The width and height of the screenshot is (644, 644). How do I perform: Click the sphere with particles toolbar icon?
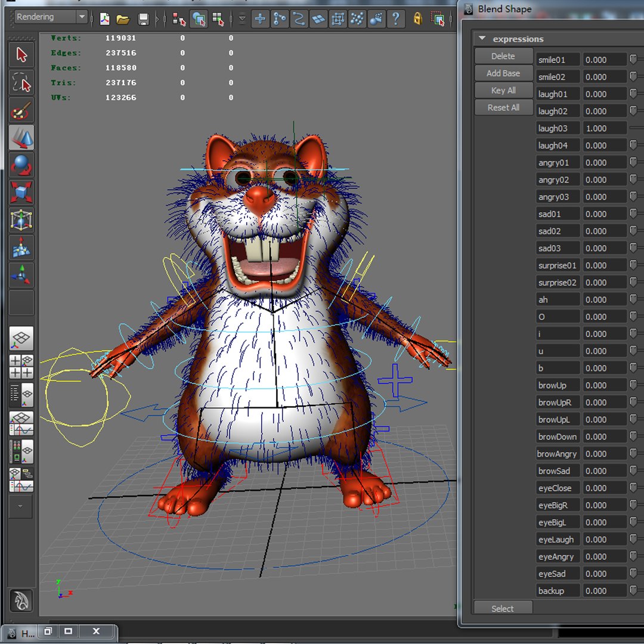pyautogui.click(x=376, y=19)
